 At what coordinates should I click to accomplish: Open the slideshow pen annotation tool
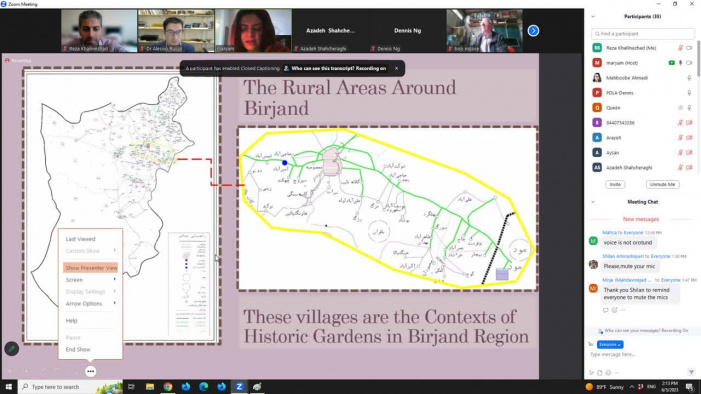pyautogui.click(x=12, y=349)
